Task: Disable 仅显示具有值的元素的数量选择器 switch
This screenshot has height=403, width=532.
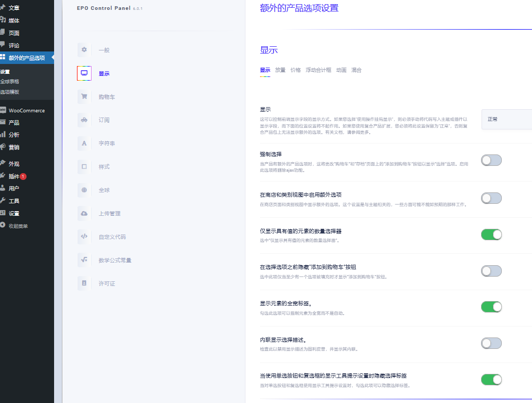Action: (491, 235)
